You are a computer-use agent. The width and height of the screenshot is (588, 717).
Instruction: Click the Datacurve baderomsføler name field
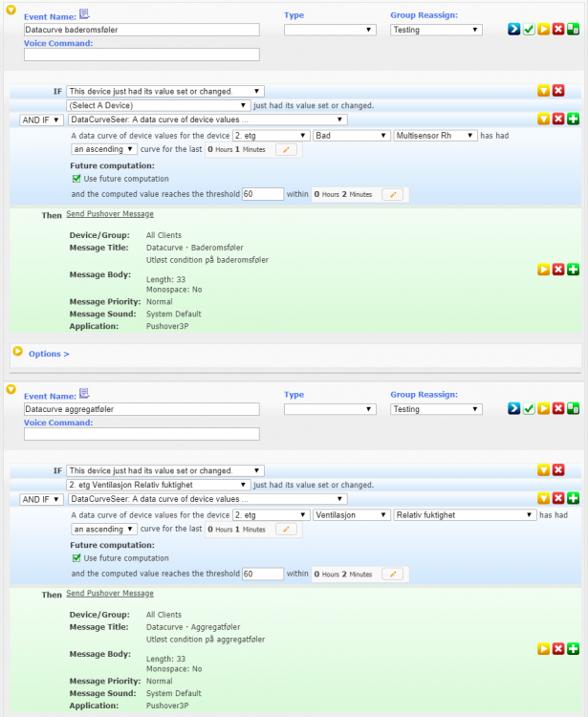click(142, 30)
